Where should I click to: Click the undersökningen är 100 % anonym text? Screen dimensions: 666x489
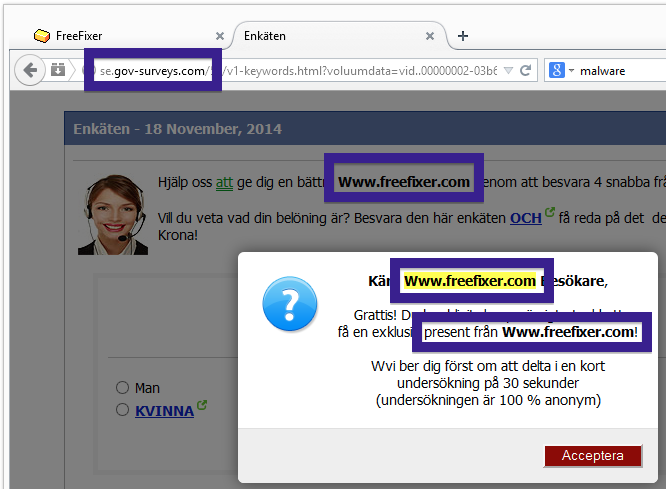tap(488, 400)
